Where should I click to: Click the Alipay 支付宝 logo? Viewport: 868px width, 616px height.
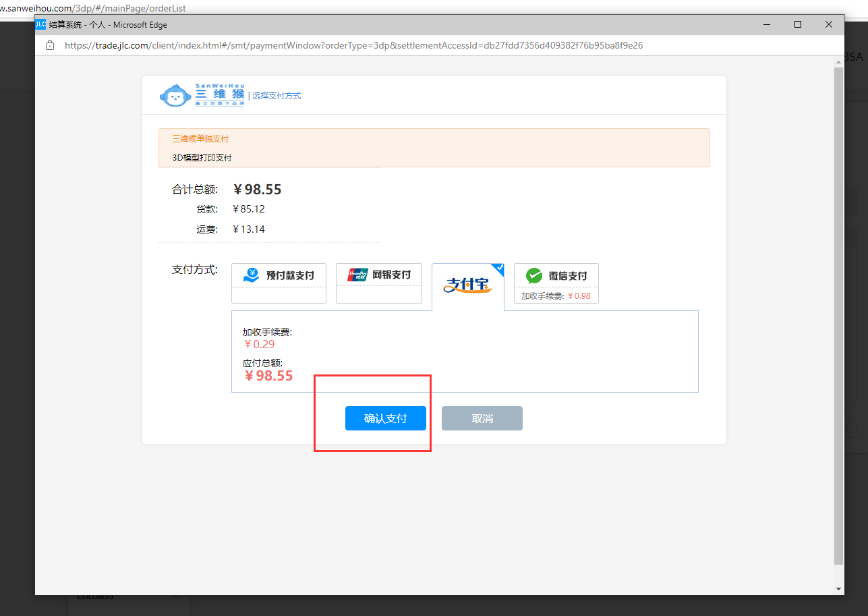point(467,285)
